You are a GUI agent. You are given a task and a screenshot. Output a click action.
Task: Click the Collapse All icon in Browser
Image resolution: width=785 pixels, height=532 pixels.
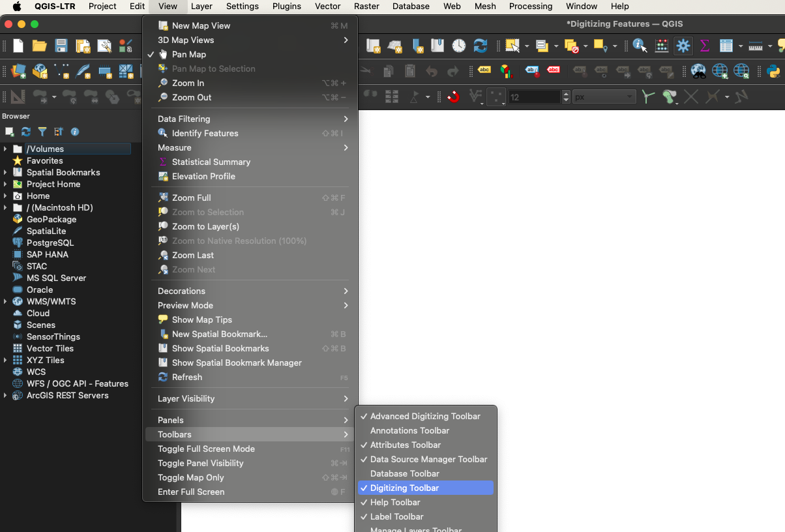59,132
